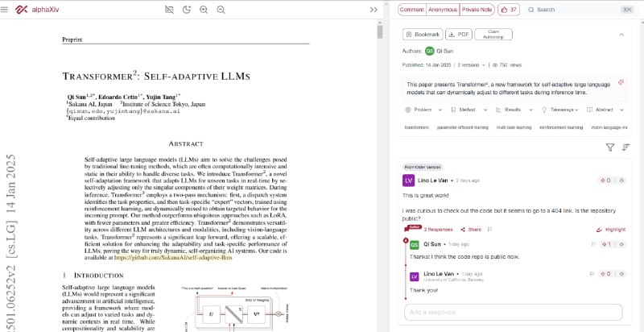Click the From Older Version badge
The width and height of the screenshot is (644, 332).
point(423,168)
